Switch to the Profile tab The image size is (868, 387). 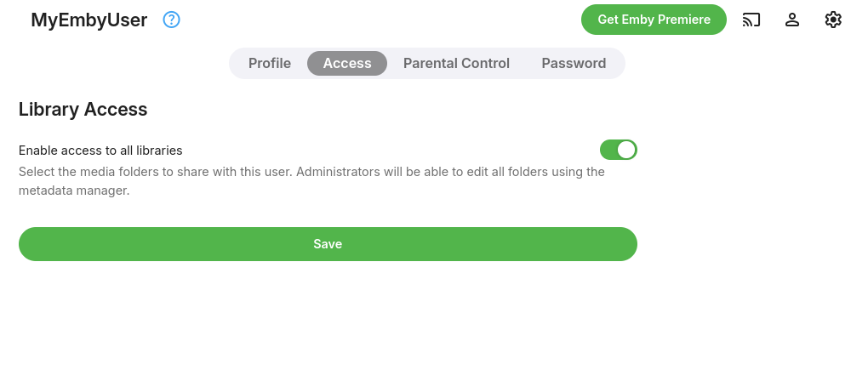coord(270,64)
